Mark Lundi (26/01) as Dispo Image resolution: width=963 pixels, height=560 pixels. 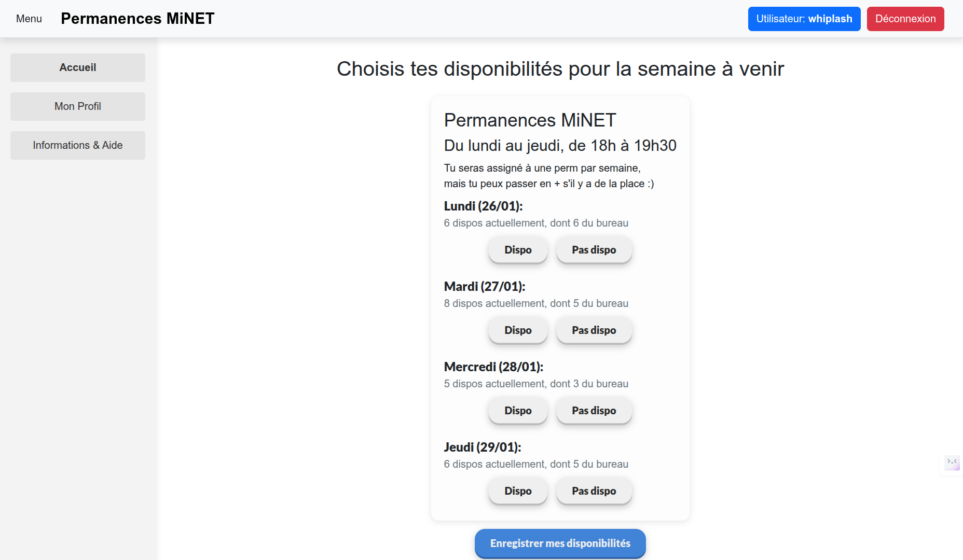[x=518, y=250]
